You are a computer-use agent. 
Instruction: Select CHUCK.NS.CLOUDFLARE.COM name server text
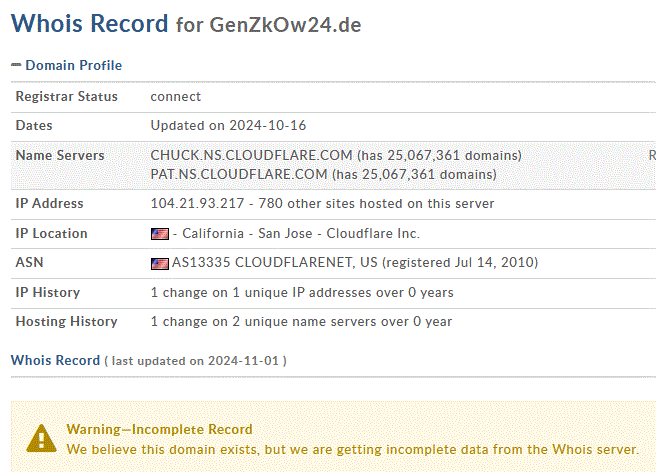pyautogui.click(x=251, y=156)
